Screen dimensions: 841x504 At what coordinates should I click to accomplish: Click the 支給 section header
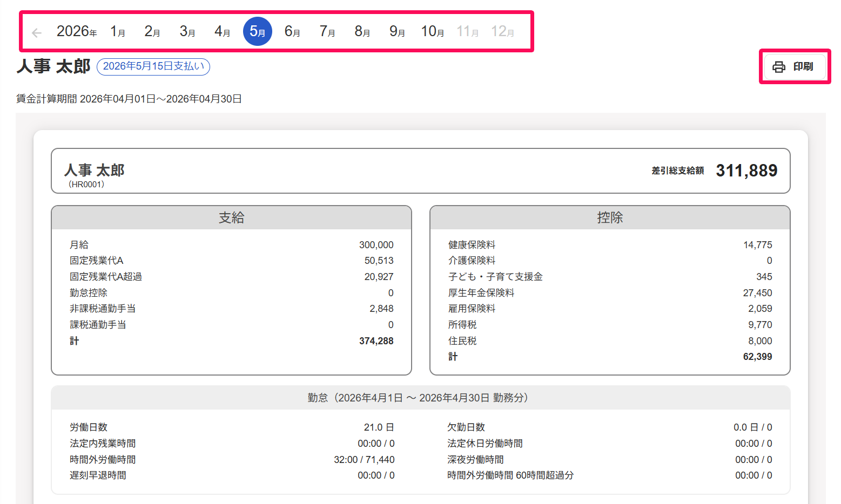[231, 217]
